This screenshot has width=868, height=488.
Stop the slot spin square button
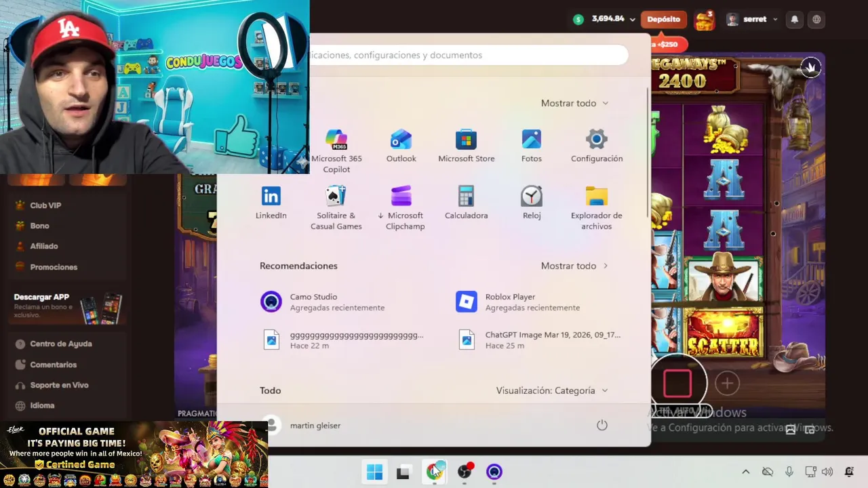click(677, 384)
